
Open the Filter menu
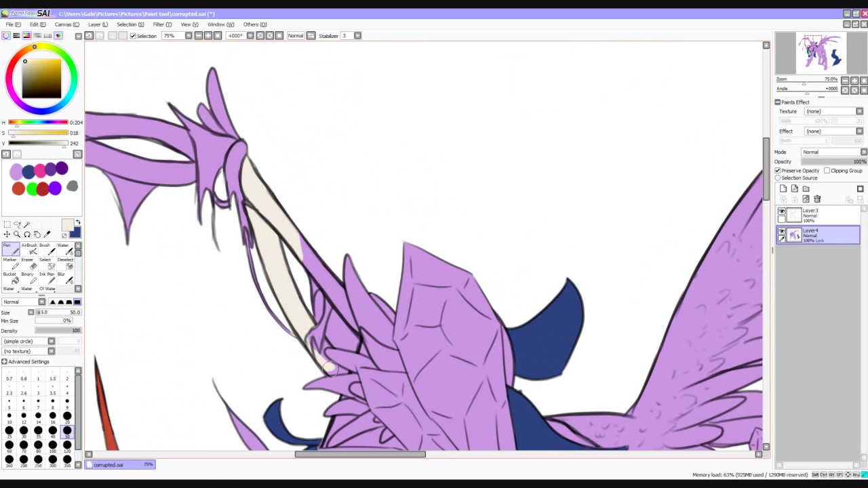[x=162, y=24]
